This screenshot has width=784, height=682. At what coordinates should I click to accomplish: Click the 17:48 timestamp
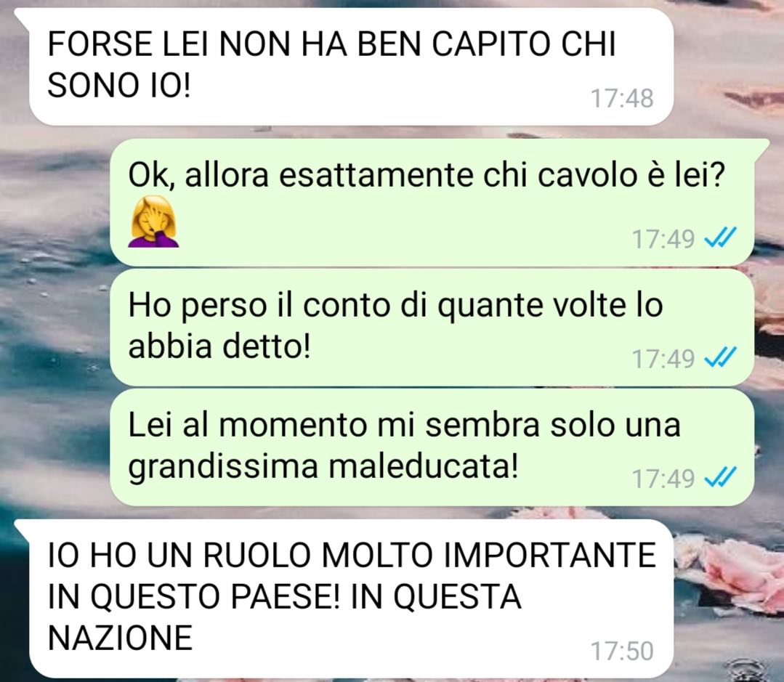622,99
